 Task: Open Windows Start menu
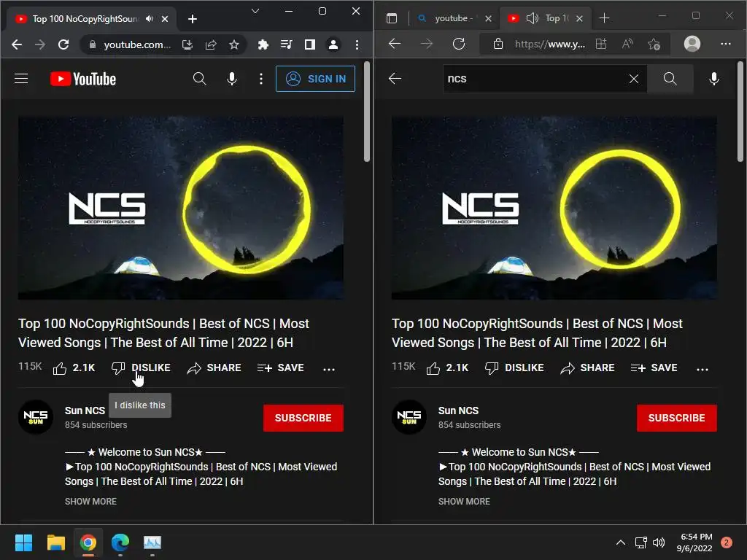23,542
